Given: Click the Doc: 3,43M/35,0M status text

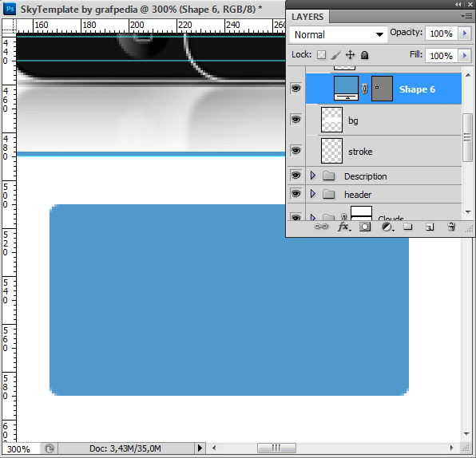Looking at the screenshot, I should click(125, 448).
